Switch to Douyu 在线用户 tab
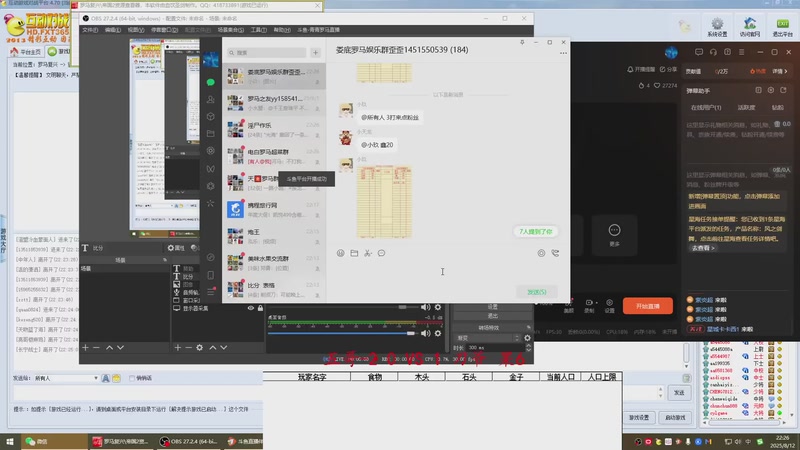 tap(706, 108)
